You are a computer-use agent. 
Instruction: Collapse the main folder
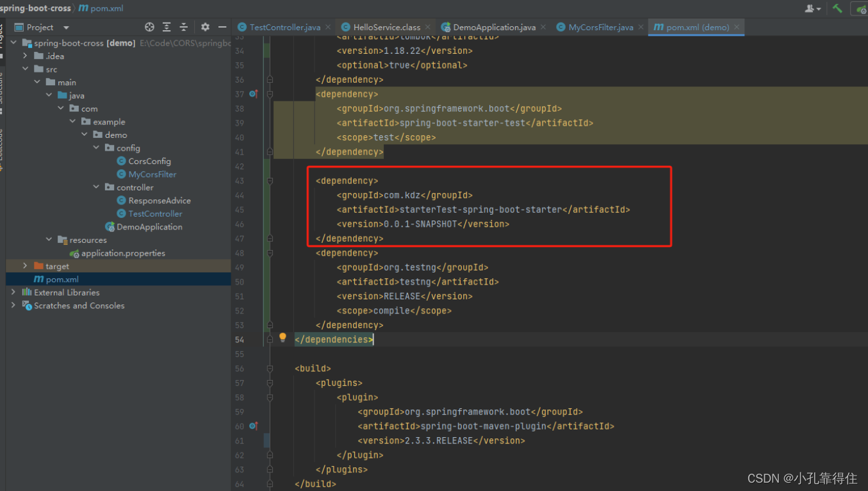pyautogui.click(x=37, y=82)
